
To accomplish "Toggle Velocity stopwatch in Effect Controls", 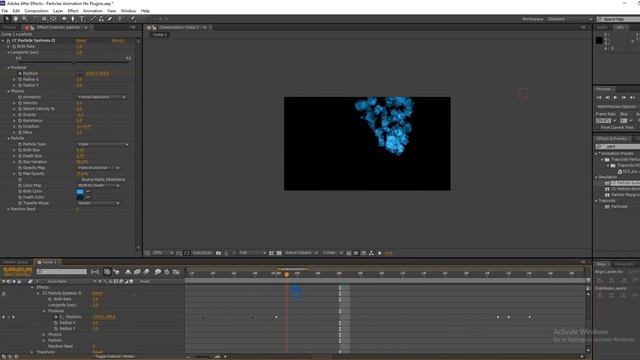I will click(x=20, y=103).
